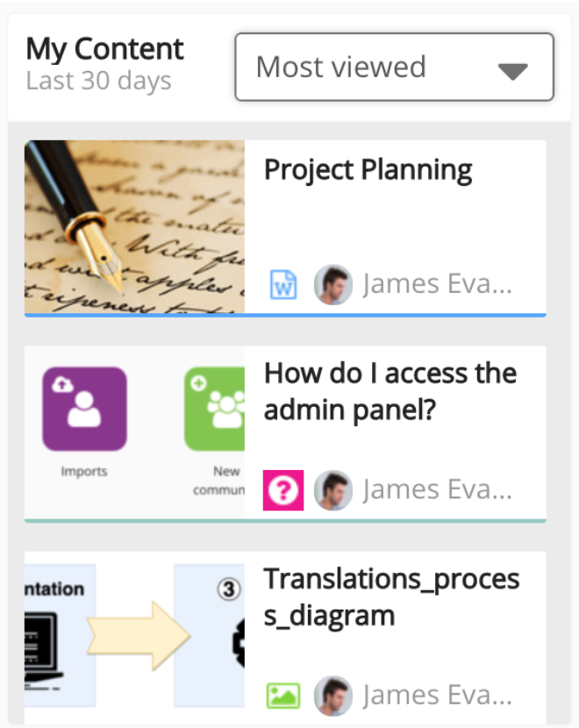Click the Last 30 days subtitle

pyautogui.click(x=98, y=82)
